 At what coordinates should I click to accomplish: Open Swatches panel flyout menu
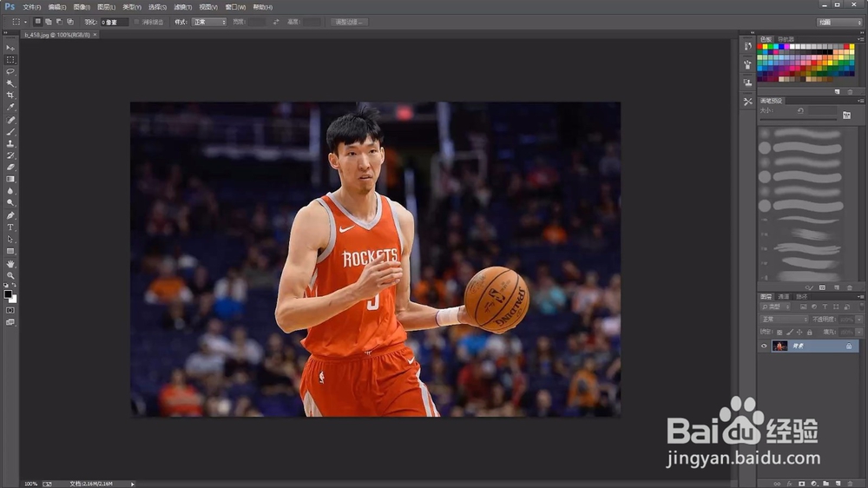click(861, 39)
